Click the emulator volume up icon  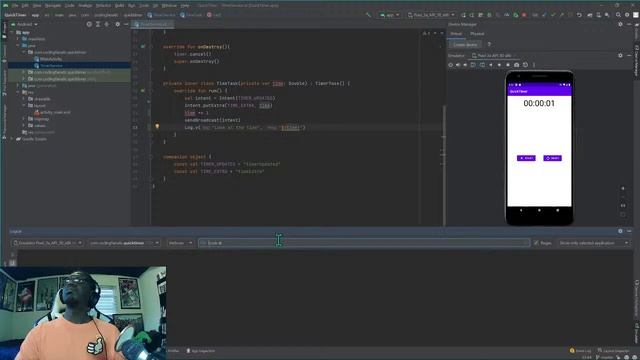tap(458, 65)
